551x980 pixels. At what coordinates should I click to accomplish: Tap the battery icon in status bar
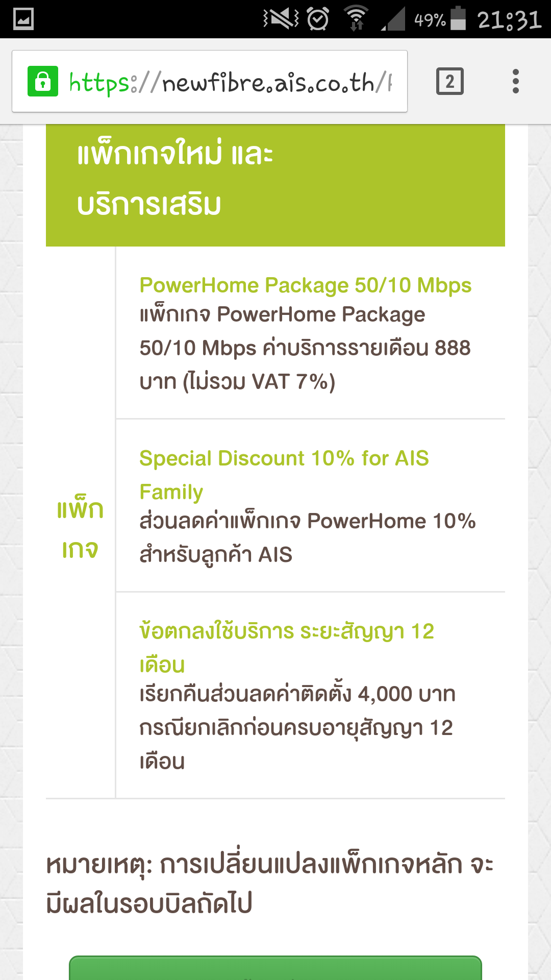tap(459, 18)
